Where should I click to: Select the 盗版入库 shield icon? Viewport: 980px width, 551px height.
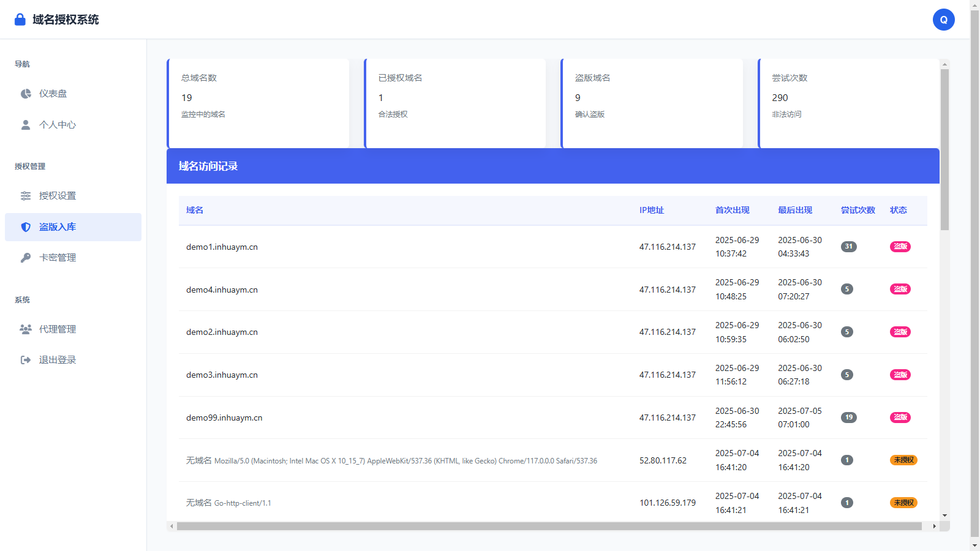(25, 227)
